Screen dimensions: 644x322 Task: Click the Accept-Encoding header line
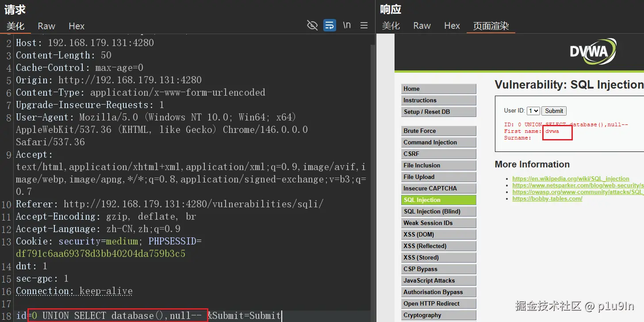pyautogui.click(x=106, y=217)
